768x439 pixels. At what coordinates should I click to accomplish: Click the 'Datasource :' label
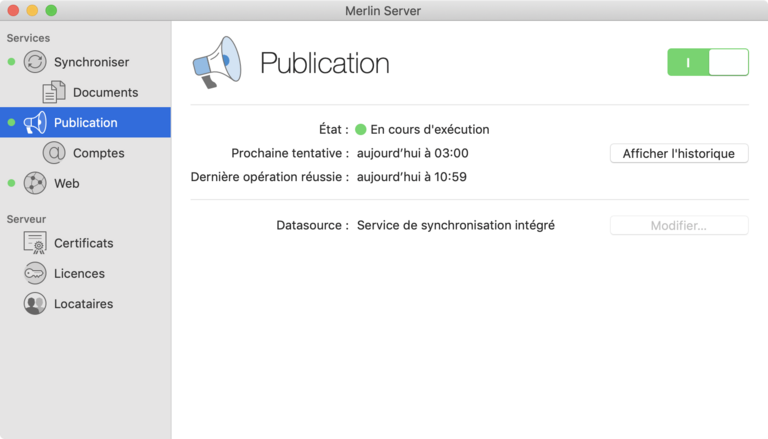(x=312, y=225)
